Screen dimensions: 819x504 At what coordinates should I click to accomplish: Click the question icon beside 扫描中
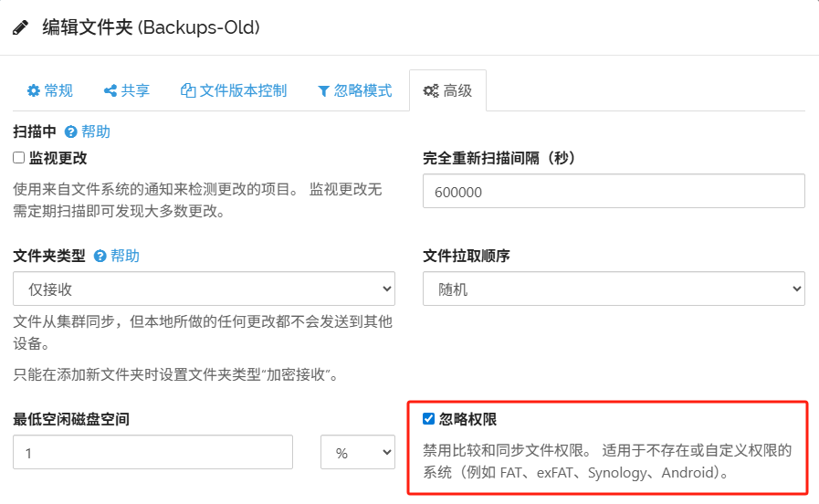70,132
